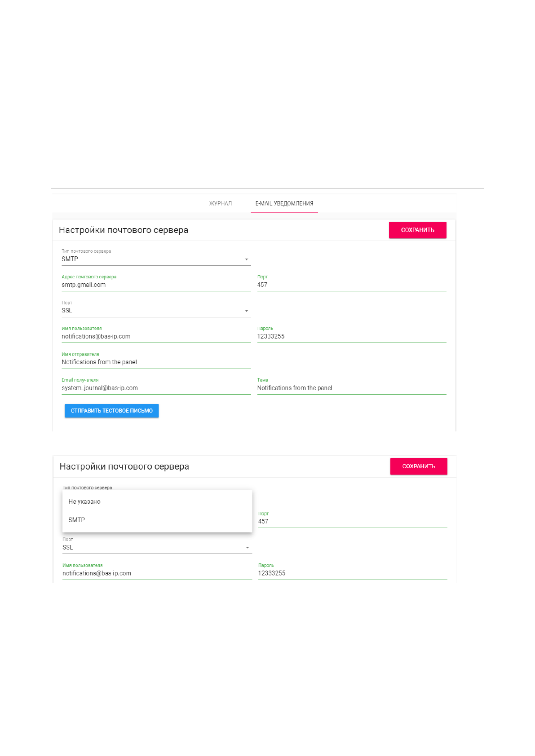Click the Имя отправителя sender name field
Viewport: 535px width, 756px height.
click(155, 362)
